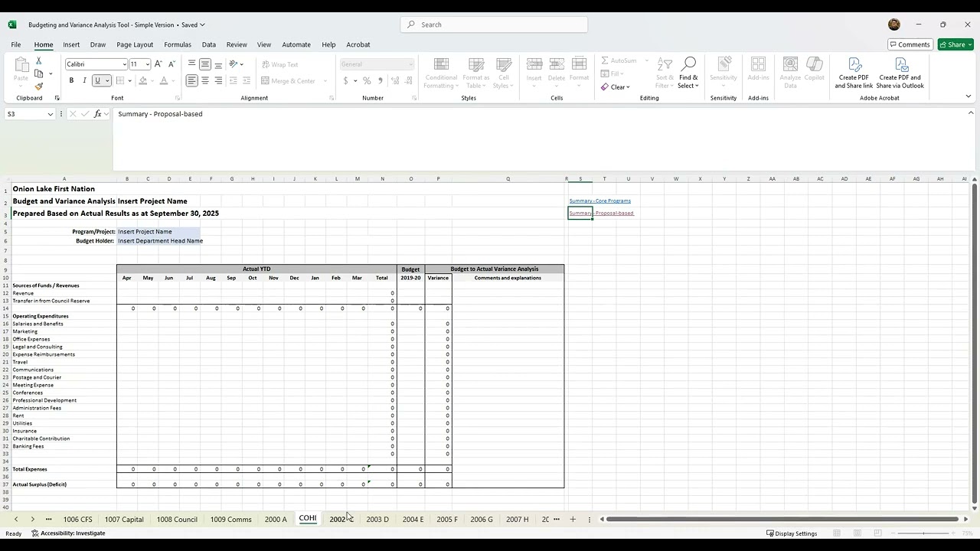The image size is (980, 551).
Task: Click the Insert Project Name cell
Action: [x=158, y=232]
